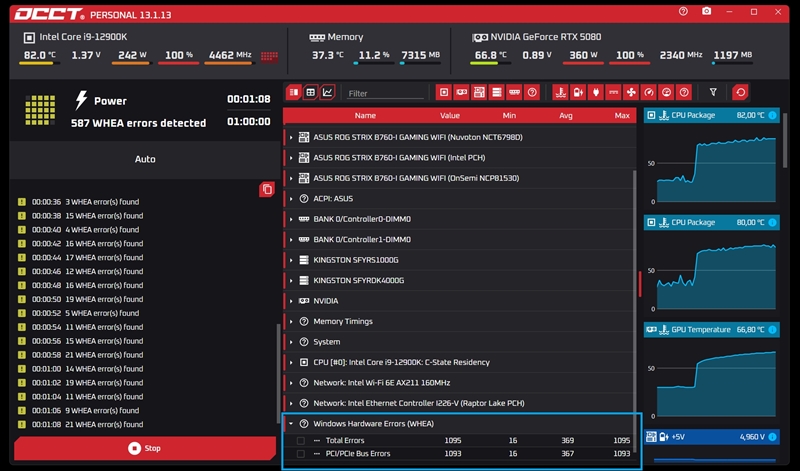The width and height of the screenshot is (800, 471).
Task: Reset min/max sensor statistics
Action: click(x=740, y=92)
